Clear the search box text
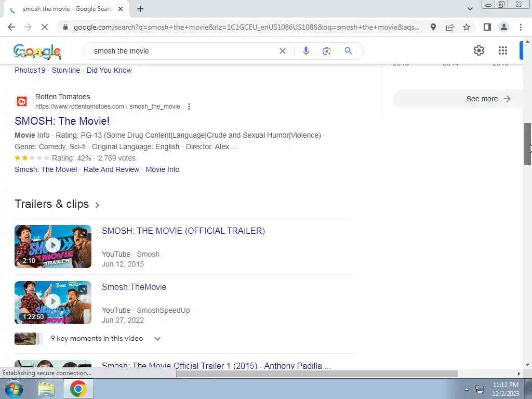This screenshot has width=532, height=399. (282, 51)
